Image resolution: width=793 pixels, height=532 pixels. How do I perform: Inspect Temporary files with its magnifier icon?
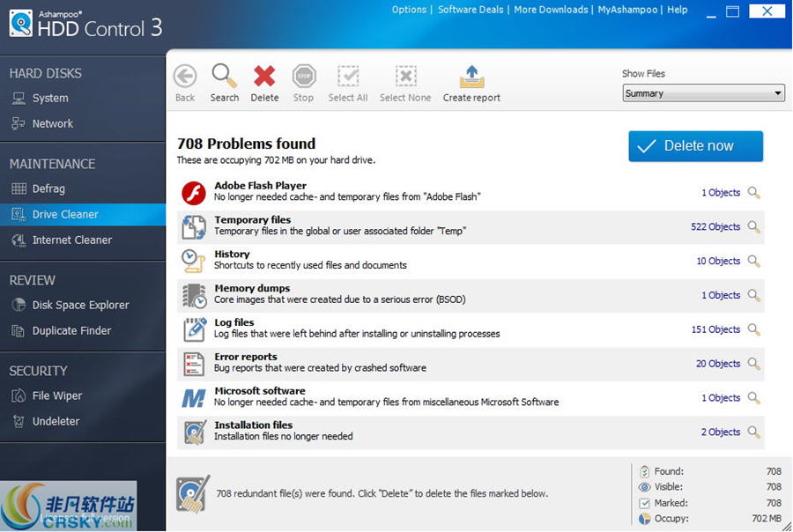753,226
